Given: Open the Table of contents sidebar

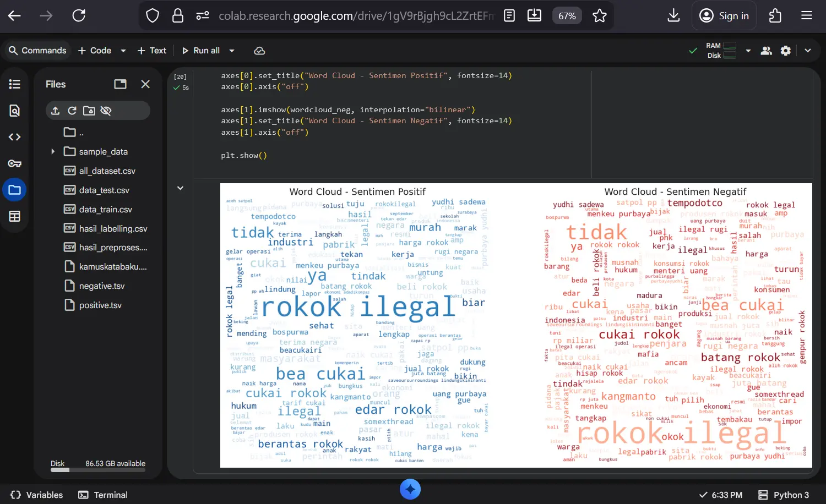Looking at the screenshot, I should pyautogui.click(x=14, y=84).
